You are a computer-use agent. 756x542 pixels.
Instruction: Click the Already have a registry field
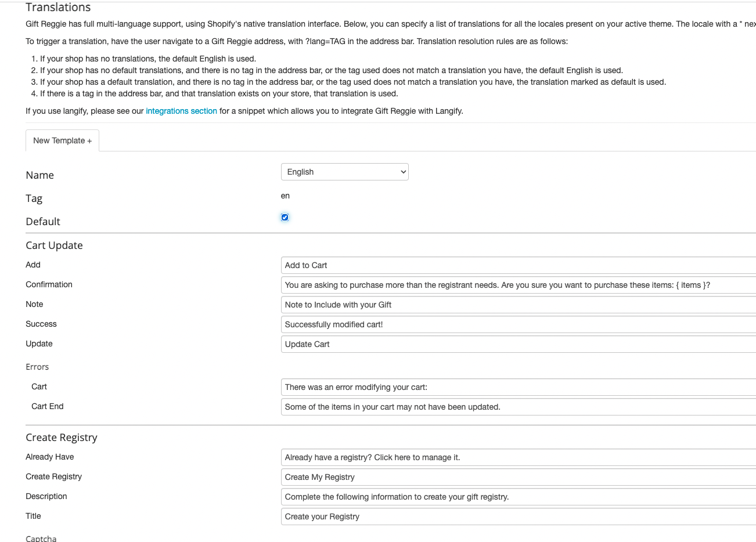click(x=519, y=457)
